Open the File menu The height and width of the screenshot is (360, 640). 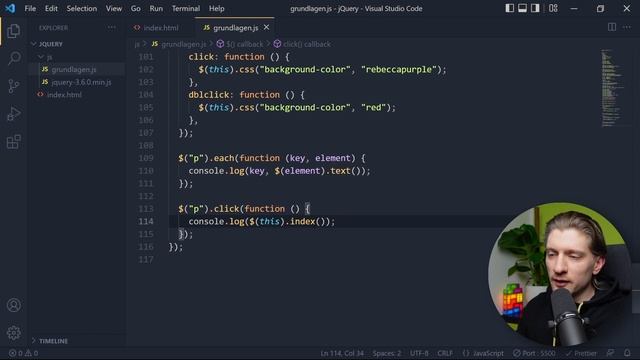[30, 8]
